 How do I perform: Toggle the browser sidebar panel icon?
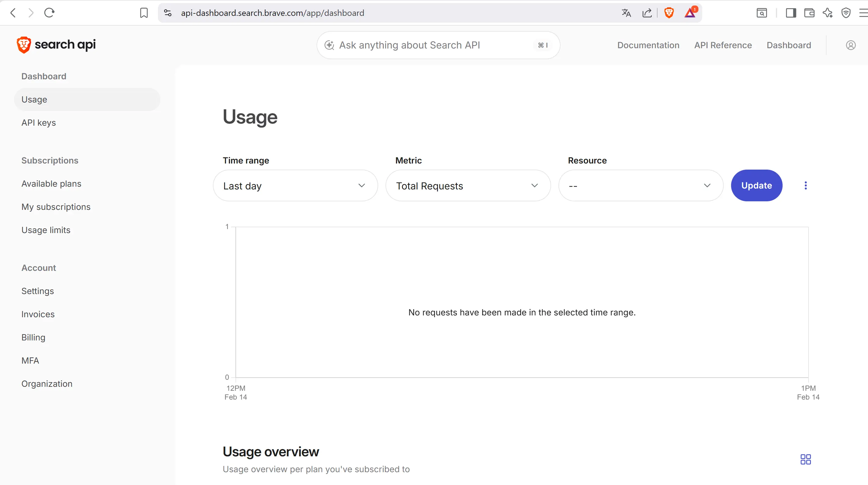(x=791, y=13)
